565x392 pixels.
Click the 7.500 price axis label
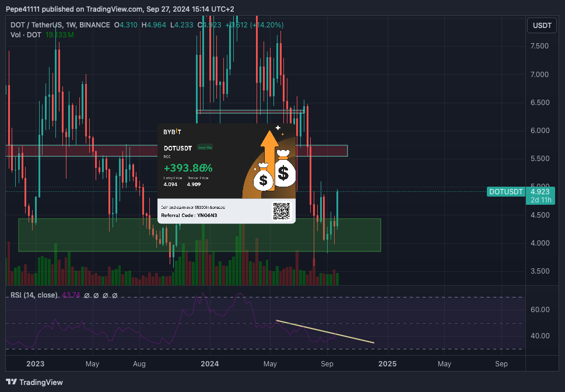(539, 46)
